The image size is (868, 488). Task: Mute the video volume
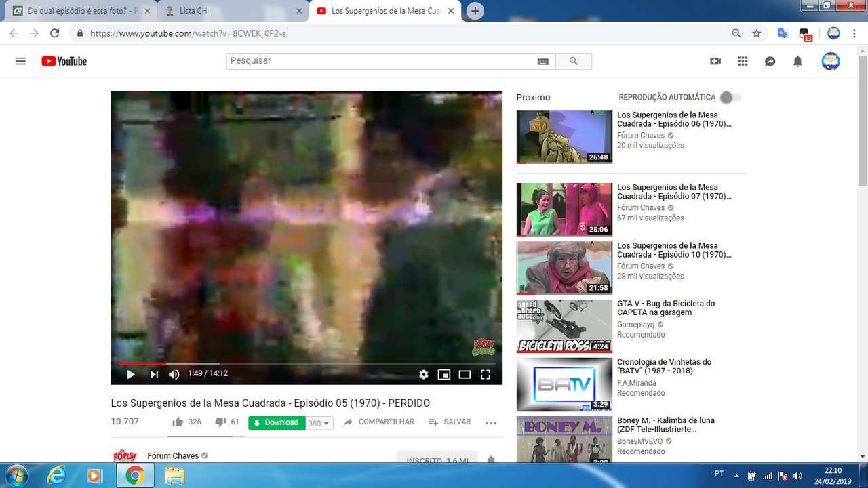tap(174, 374)
